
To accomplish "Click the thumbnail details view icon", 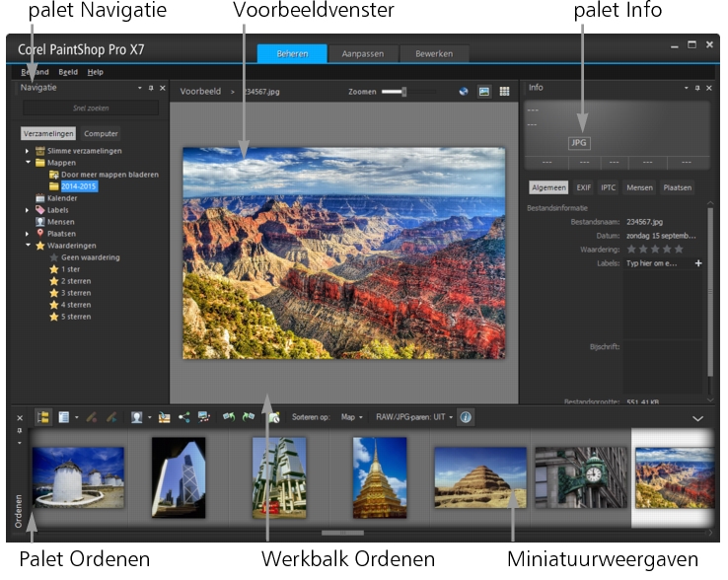I will pos(63,417).
